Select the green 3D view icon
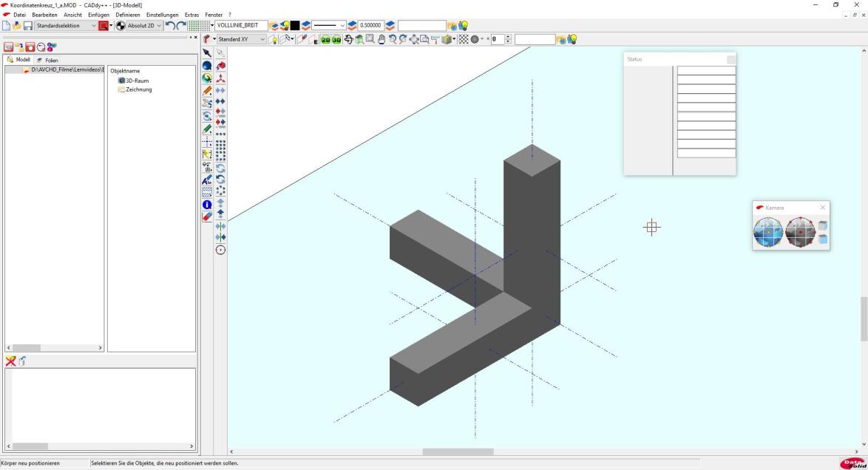Viewport: 868px width, 470px height. click(337, 39)
